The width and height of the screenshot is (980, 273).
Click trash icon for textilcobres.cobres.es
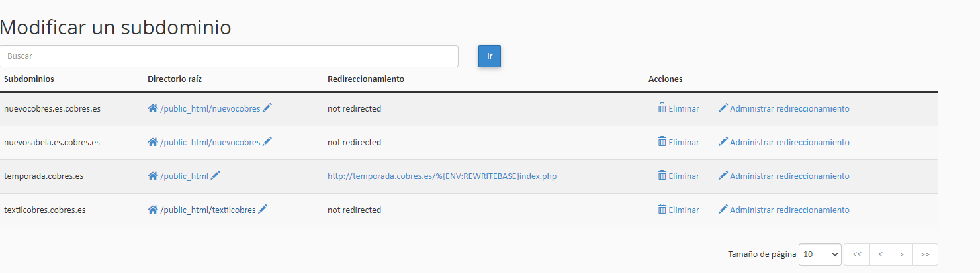point(662,209)
